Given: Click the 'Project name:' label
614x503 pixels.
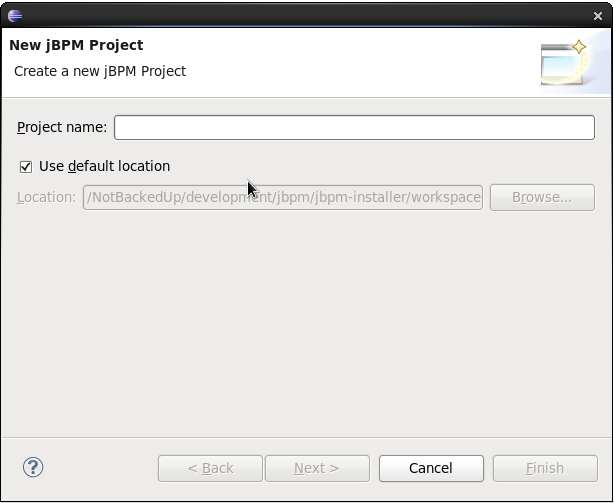Looking at the screenshot, I should (62, 127).
